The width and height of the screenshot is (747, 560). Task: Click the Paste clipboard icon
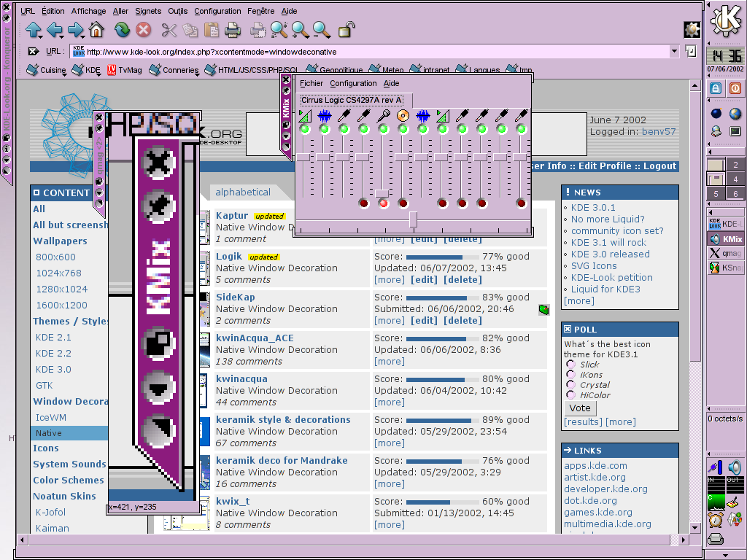tap(211, 30)
